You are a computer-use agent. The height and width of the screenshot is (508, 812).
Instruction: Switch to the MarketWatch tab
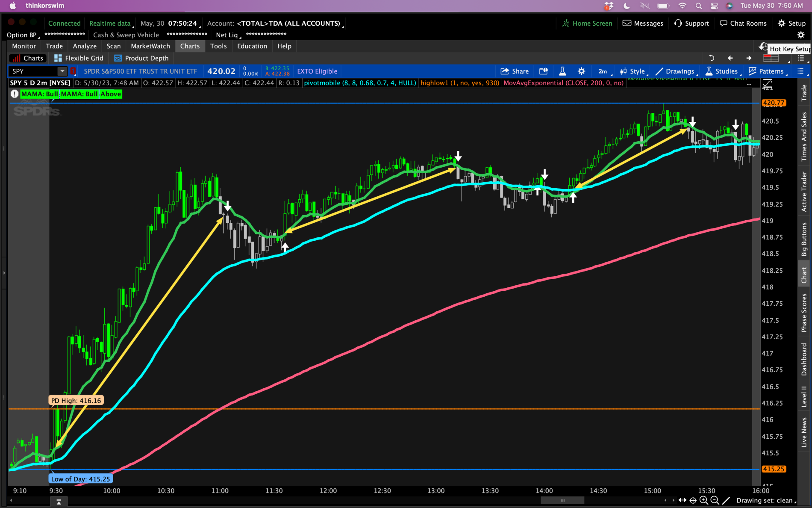(x=150, y=46)
